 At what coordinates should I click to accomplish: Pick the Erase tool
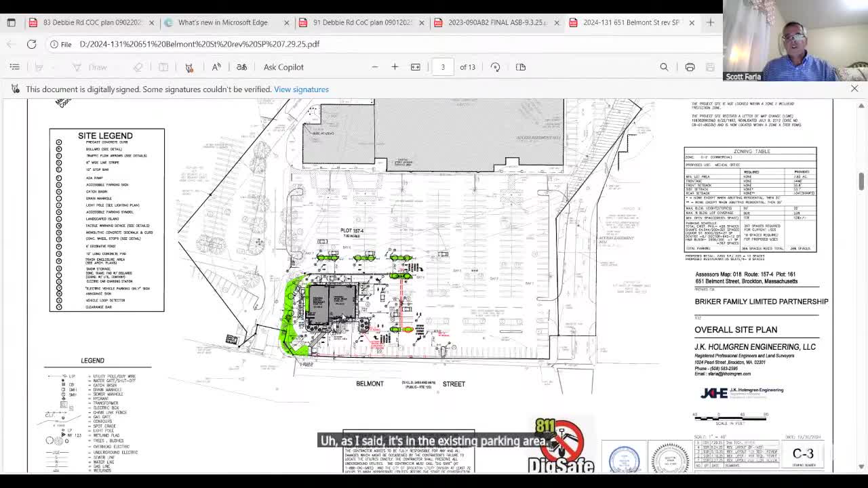click(x=138, y=67)
